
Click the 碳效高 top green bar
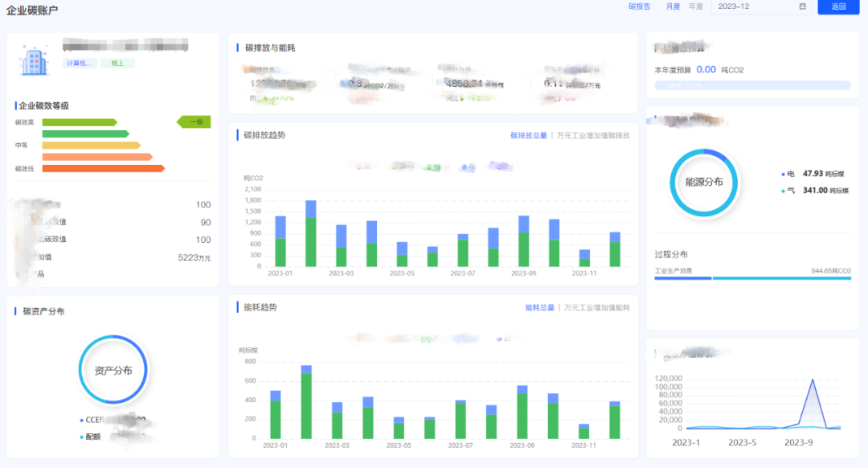pyautogui.click(x=79, y=122)
